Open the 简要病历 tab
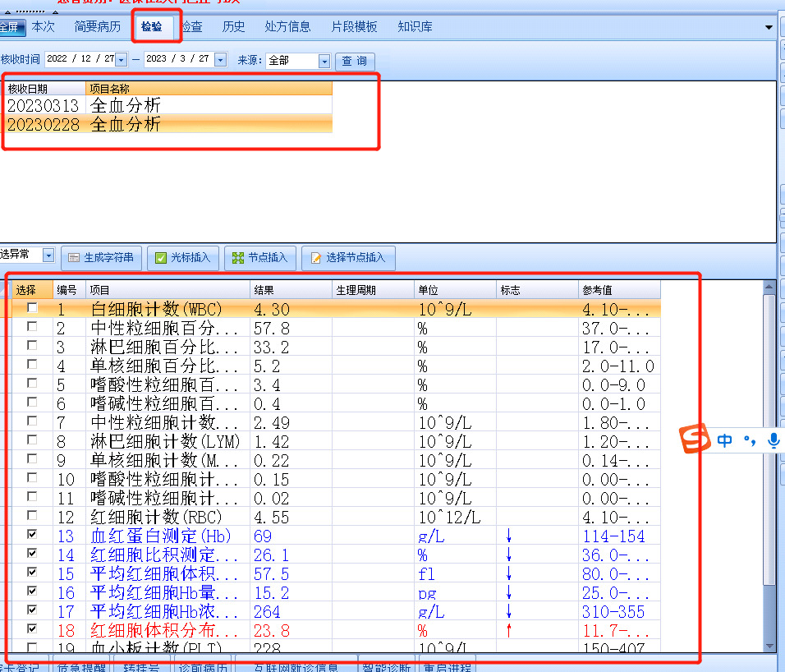This screenshot has height=672, width=785. (x=98, y=26)
